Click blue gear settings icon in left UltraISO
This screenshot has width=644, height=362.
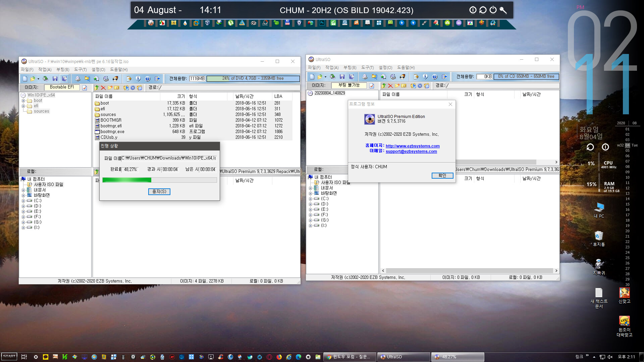[133, 88]
